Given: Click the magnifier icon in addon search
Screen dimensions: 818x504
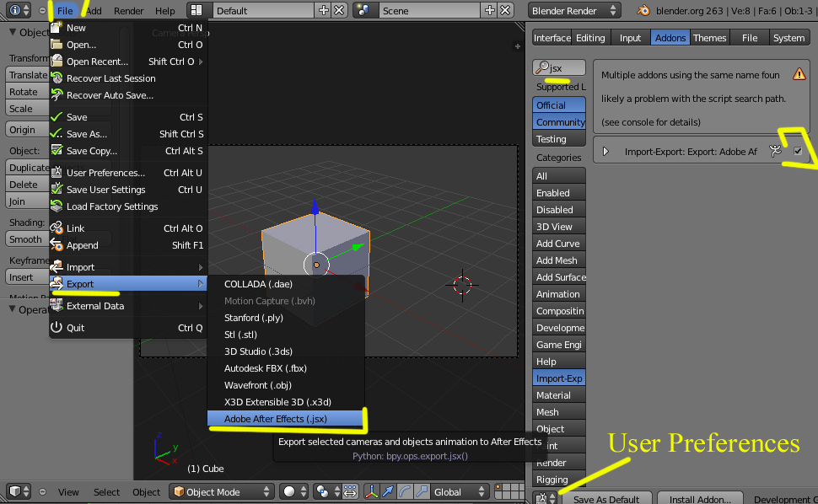Looking at the screenshot, I should (542, 67).
